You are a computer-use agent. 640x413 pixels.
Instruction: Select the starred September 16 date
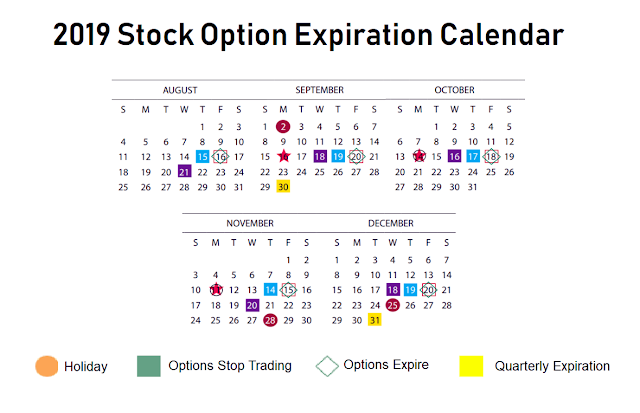283,156
